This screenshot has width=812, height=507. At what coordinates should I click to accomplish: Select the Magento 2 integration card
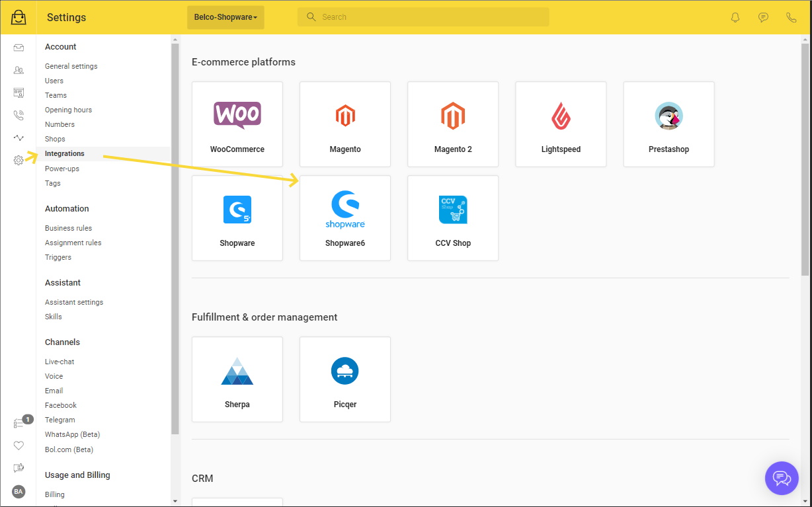click(x=453, y=124)
